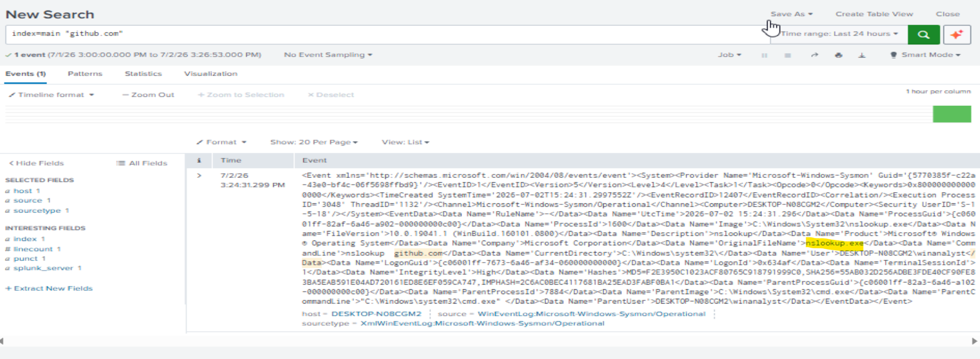
Task: Pause the search job
Action: (x=764, y=55)
